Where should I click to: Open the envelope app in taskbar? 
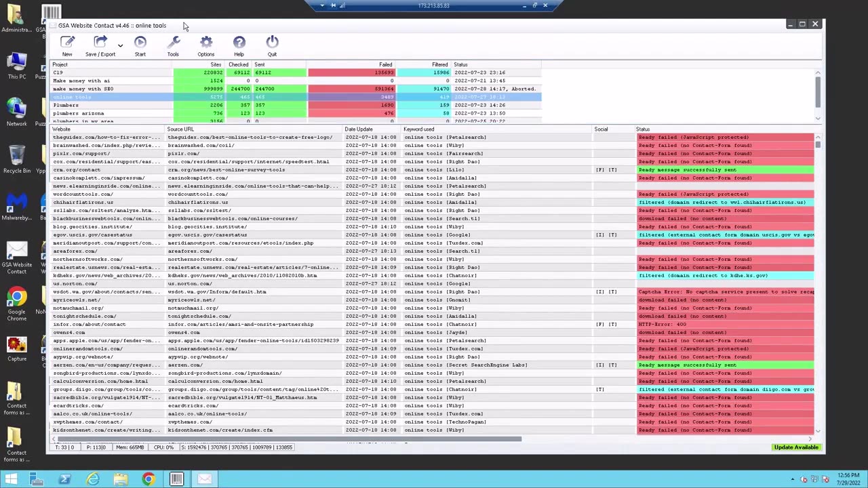coord(204,479)
